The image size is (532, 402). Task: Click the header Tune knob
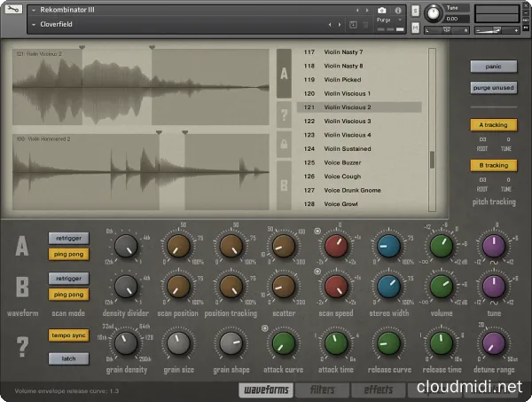(434, 13)
